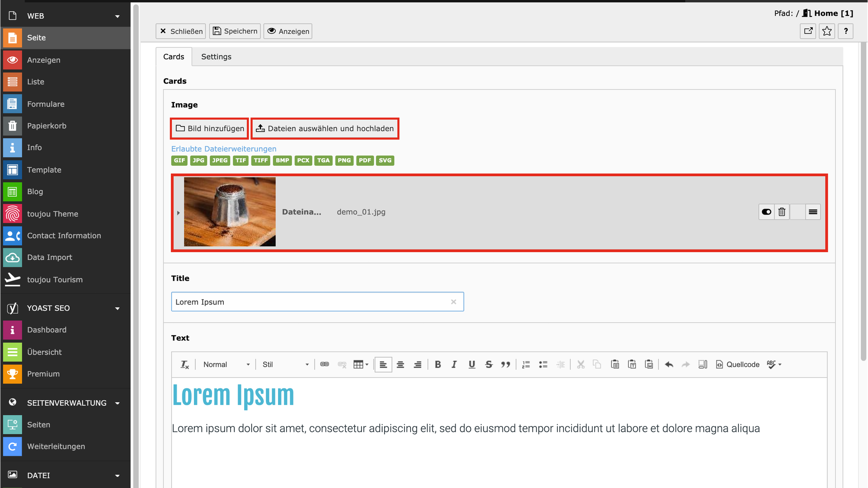Delete demo_01.jpg with the trash icon

pyautogui.click(x=782, y=212)
